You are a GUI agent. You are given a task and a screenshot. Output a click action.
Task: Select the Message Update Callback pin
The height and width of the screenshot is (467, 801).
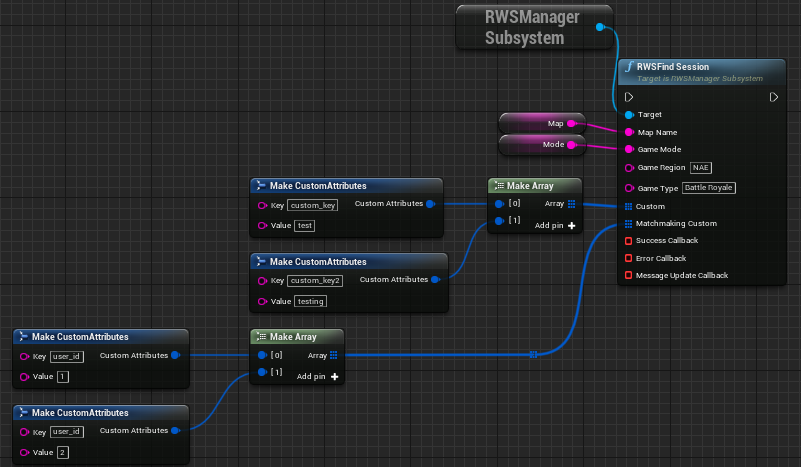[628, 275]
